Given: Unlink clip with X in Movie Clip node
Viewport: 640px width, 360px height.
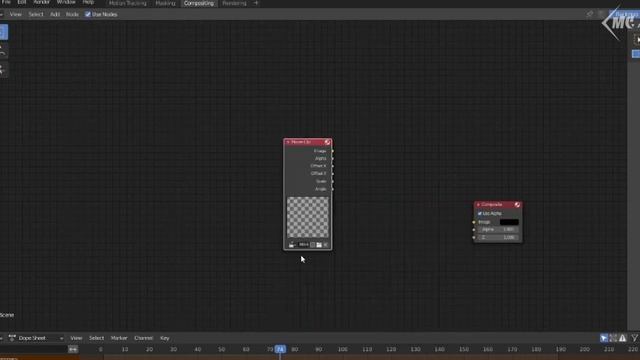Looking at the screenshot, I should (x=325, y=245).
